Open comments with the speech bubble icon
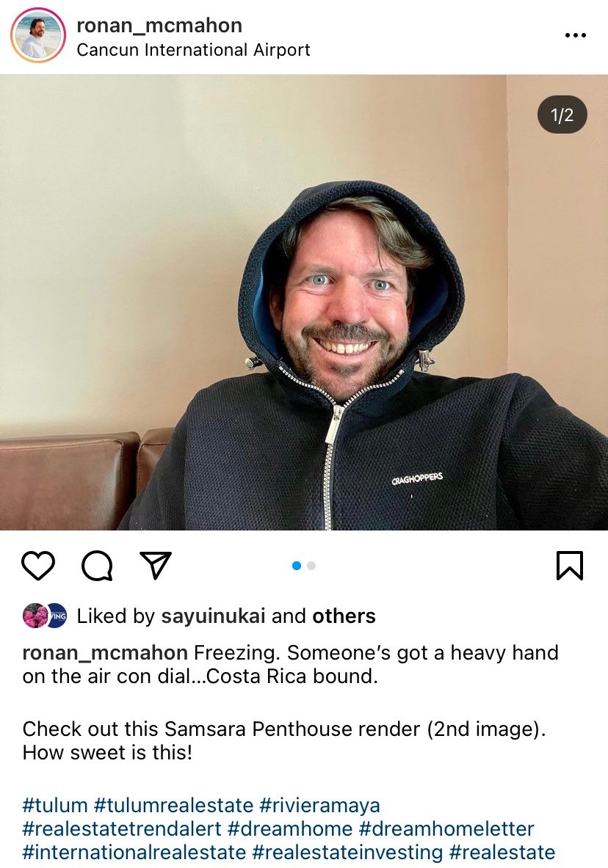 click(97, 566)
